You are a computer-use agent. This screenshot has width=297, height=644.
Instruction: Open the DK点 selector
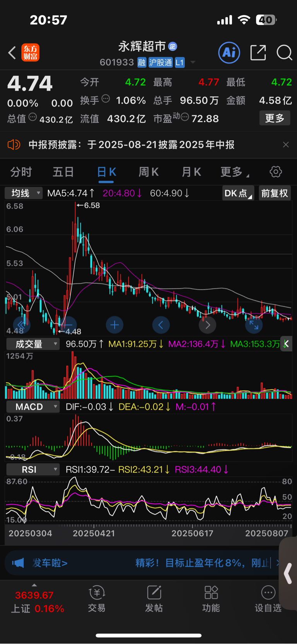pos(238,193)
